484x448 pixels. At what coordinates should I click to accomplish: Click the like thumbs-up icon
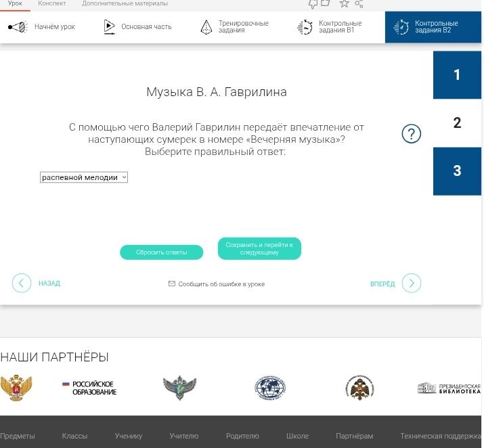(x=326, y=3)
